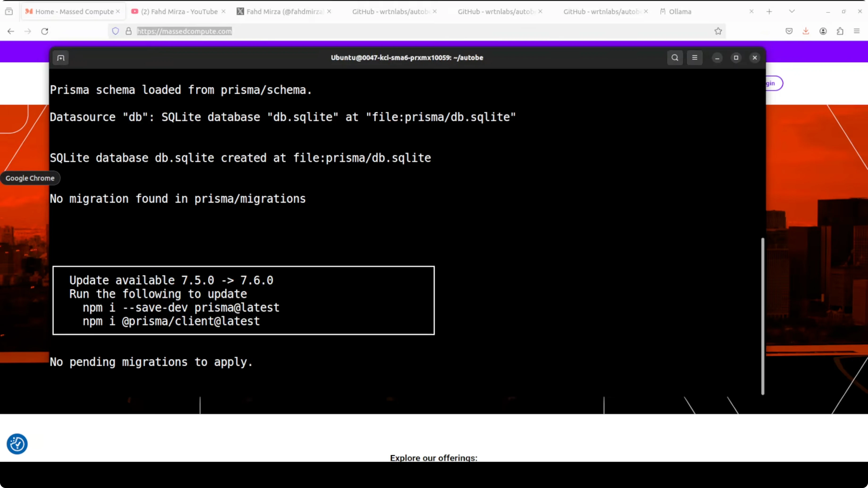
Task: Switch to the Ollama tab
Action: (x=680, y=12)
